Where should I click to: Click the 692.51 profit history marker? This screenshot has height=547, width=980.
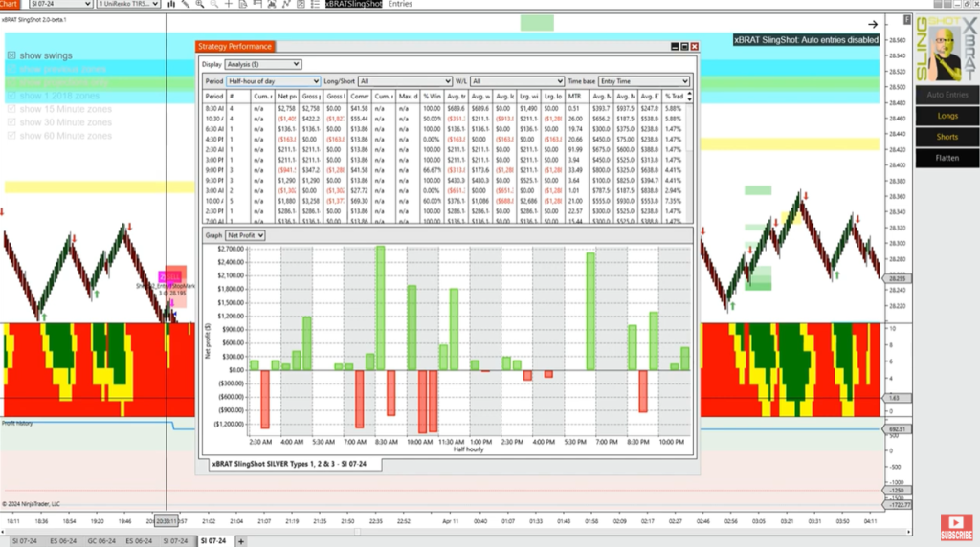click(898, 429)
